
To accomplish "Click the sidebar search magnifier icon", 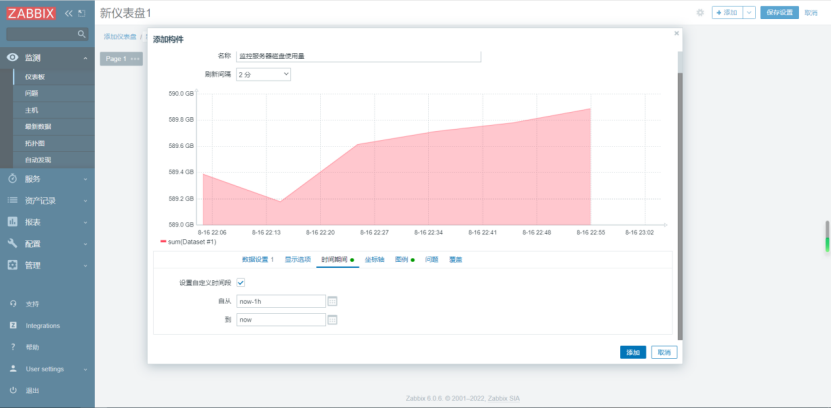I will pos(82,34).
